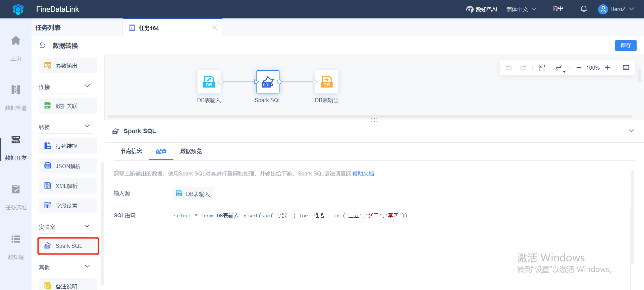Click the 数据关联 operator item
This screenshot has height=290, width=644.
[68, 106]
